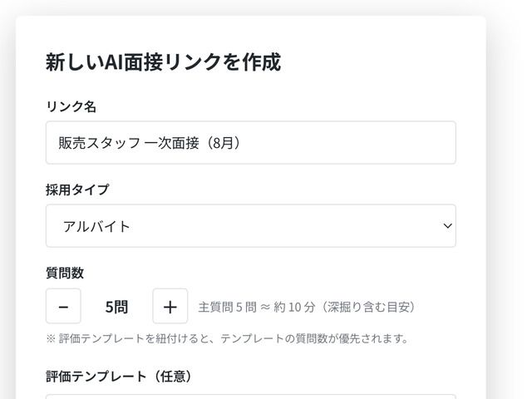The height and width of the screenshot is (399, 532).
Task: Click the アルバイト text inside the dropdown
Action: click(x=96, y=227)
